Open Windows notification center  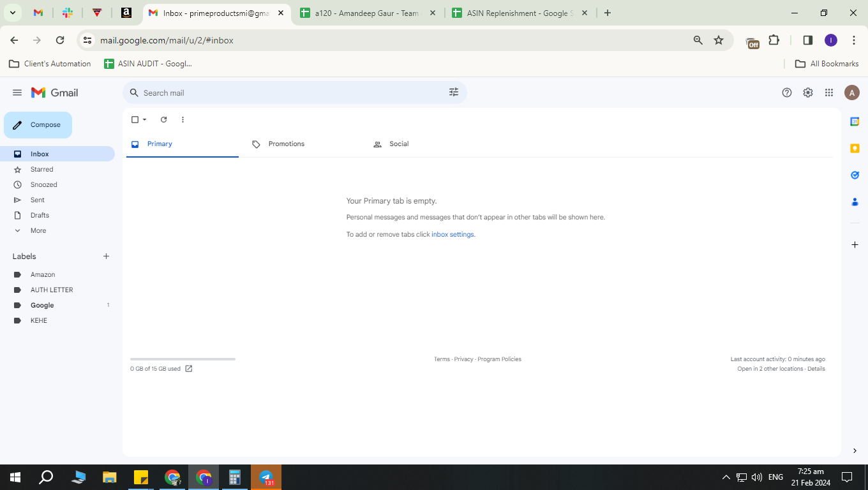(x=847, y=477)
